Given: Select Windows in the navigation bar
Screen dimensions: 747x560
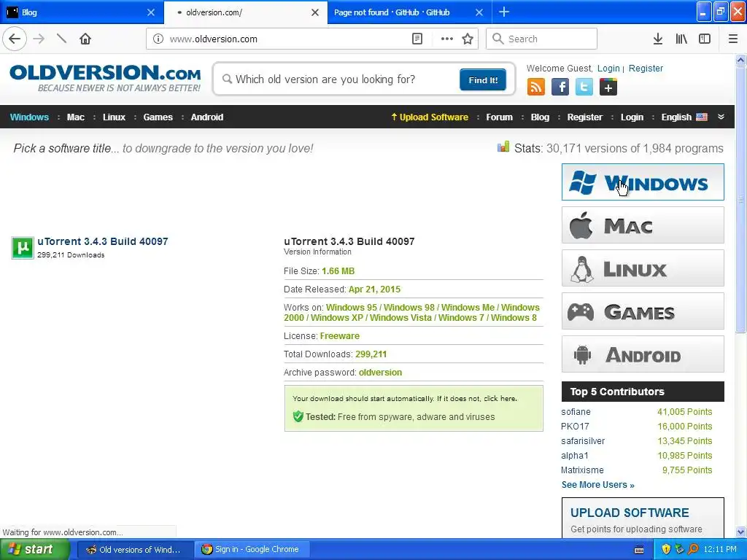Looking at the screenshot, I should (x=29, y=117).
